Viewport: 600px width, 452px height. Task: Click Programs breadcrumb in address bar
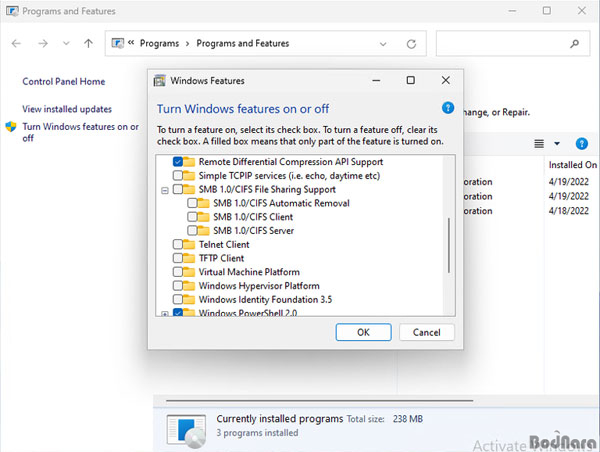pyautogui.click(x=159, y=44)
